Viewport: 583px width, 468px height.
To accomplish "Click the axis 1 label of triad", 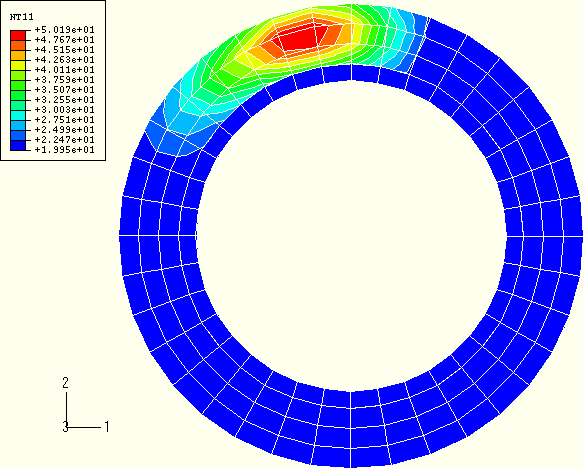I will tap(107, 427).
